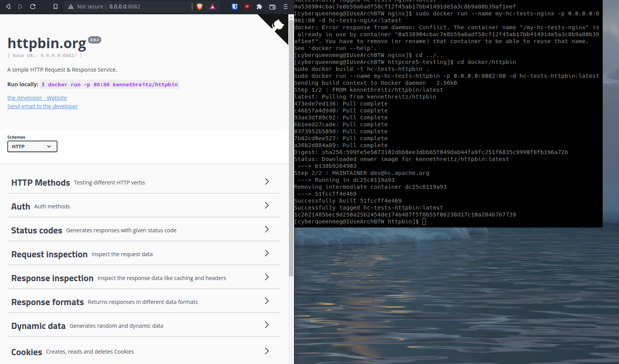Expand the Cookies section
This screenshot has width=619, height=364.
[144, 351]
